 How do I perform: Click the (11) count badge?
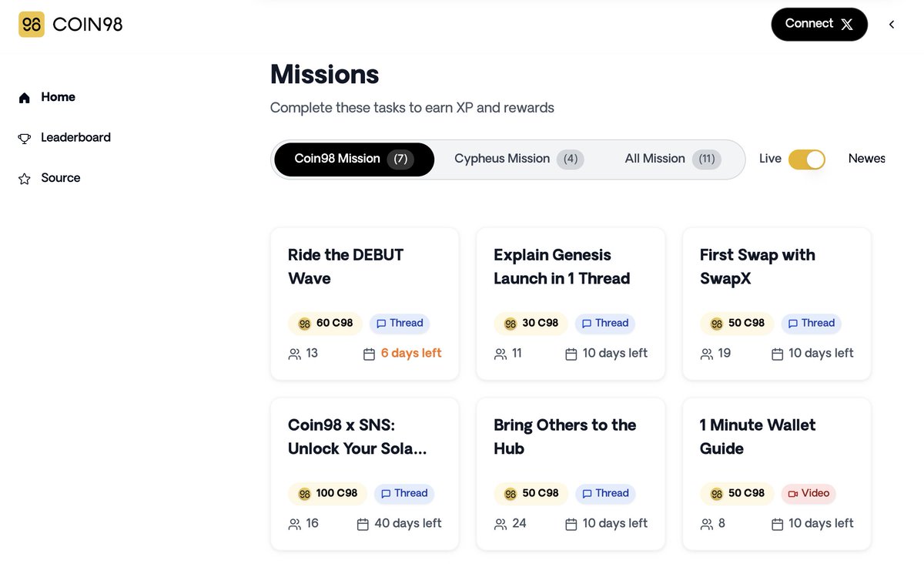[707, 159]
